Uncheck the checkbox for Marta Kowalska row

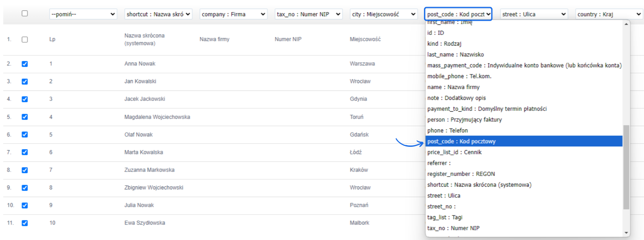click(24, 152)
